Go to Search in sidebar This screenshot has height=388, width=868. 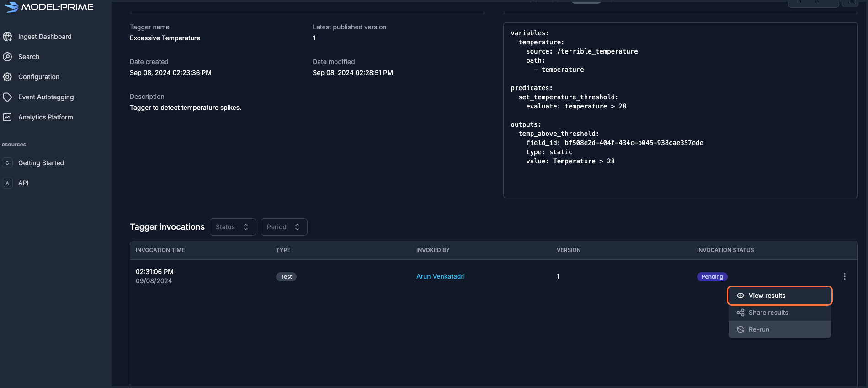tap(29, 57)
